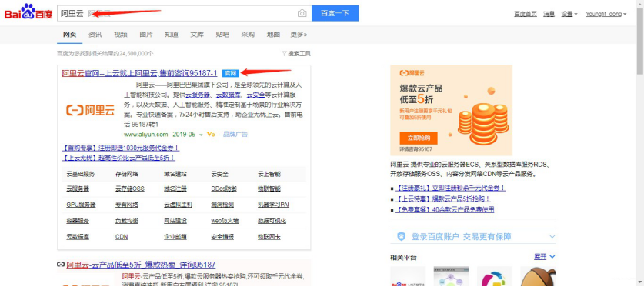
Task: Open the 物联网卡 link
Action: (269, 236)
